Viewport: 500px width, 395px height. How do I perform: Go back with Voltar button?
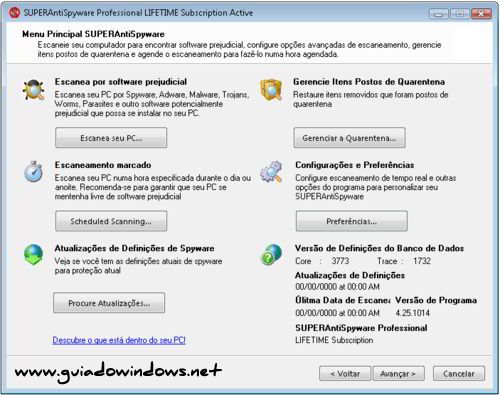click(x=345, y=374)
